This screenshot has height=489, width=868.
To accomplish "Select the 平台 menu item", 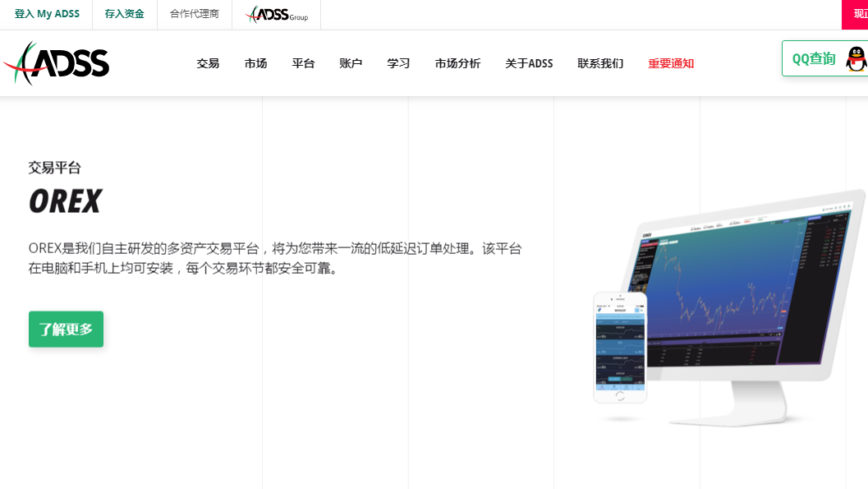I will pyautogui.click(x=303, y=63).
